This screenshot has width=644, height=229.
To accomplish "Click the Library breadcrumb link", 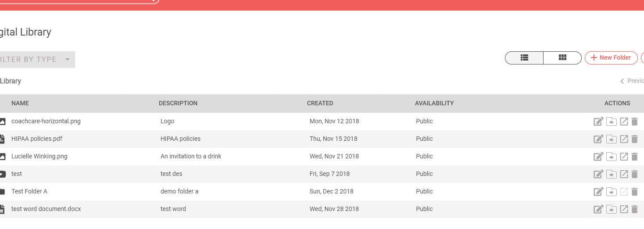I will click(x=11, y=81).
